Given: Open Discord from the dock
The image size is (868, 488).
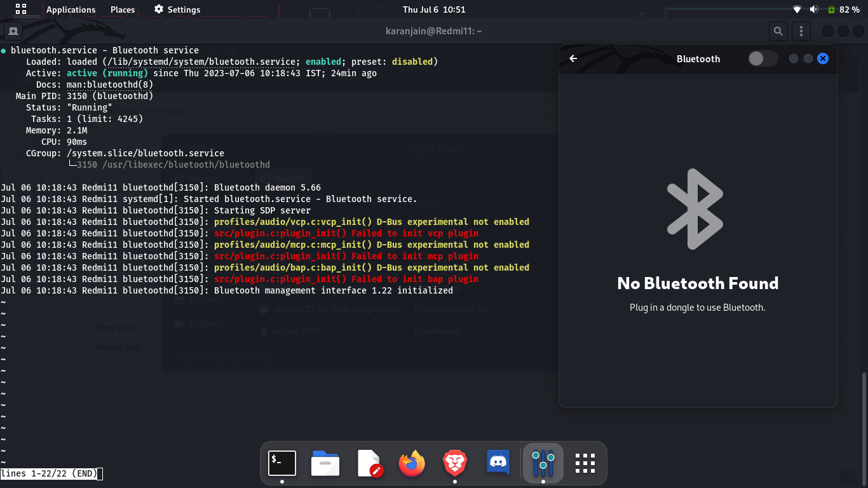Looking at the screenshot, I should coord(498,463).
